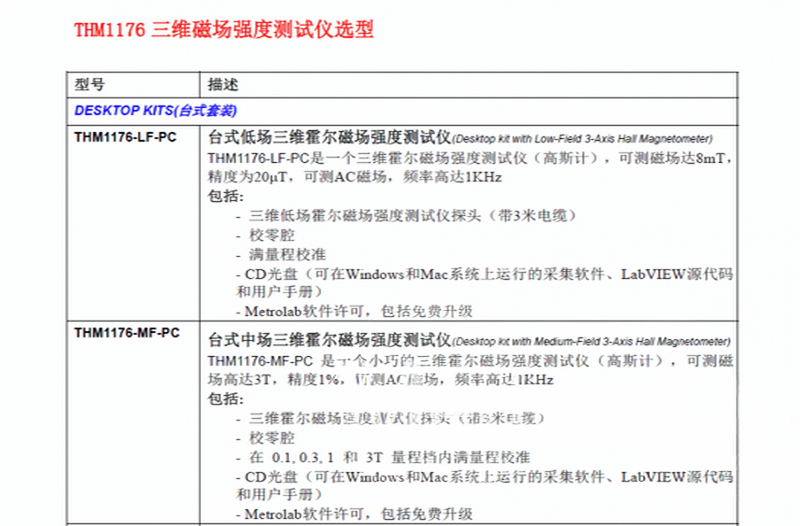Click the 'DESKTOP KITS(台式套装)' section heading
The height and width of the screenshot is (526, 800).
pos(156,111)
